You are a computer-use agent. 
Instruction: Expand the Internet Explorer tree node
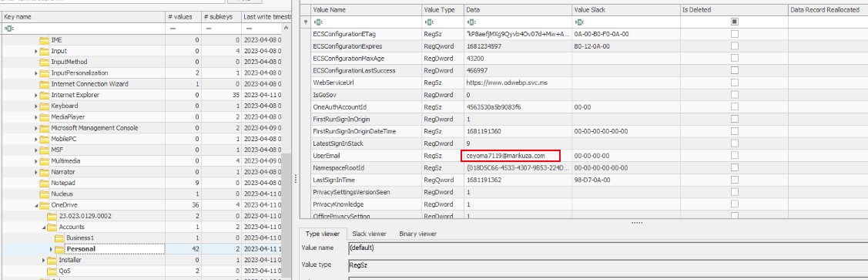pos(36,96)
